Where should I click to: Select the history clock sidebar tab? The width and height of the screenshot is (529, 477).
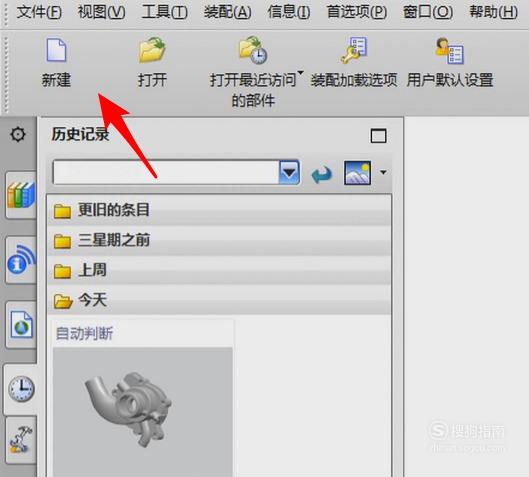pyautogui.click(x=21, y=389)
